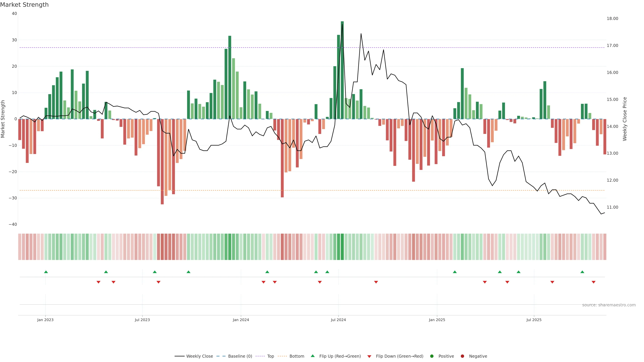The image size is (644, 362).
Task: Click the Market Strength chart title
Action: click(x=24, y=5)
